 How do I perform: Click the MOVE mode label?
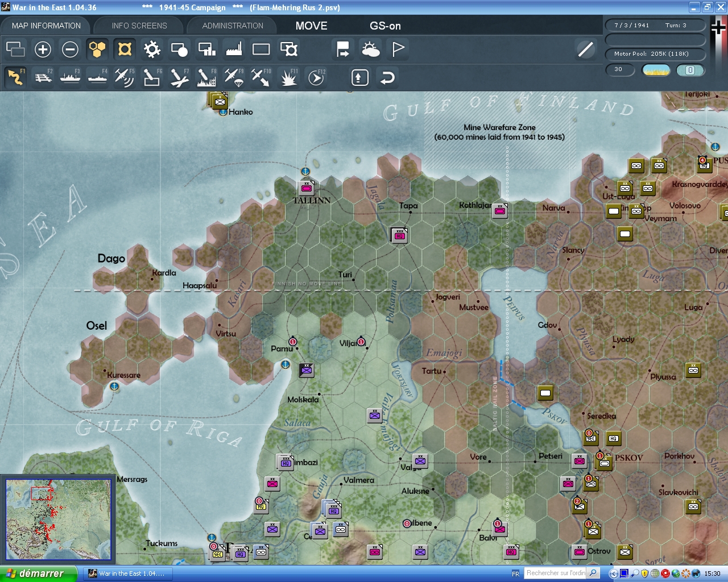312,26
